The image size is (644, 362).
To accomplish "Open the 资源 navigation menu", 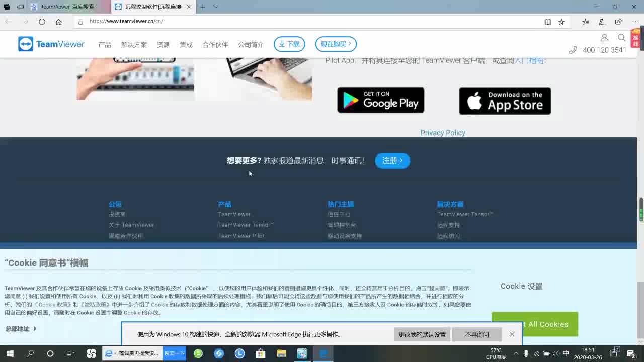I will point(163,44).
